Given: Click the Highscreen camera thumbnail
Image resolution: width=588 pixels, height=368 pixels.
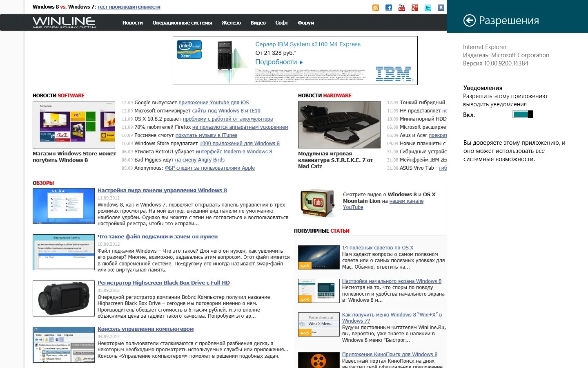Looking at the screenshot, I should coord(64,298).
